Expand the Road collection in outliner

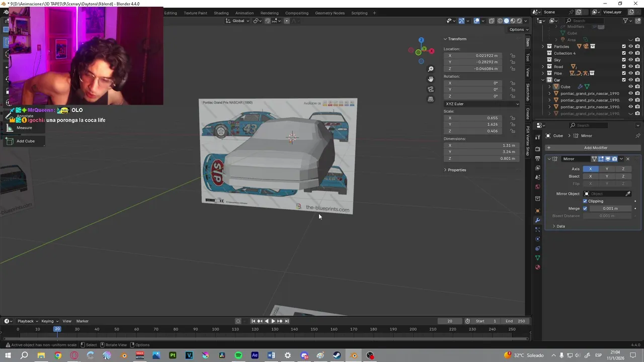(x=543, y=66)
